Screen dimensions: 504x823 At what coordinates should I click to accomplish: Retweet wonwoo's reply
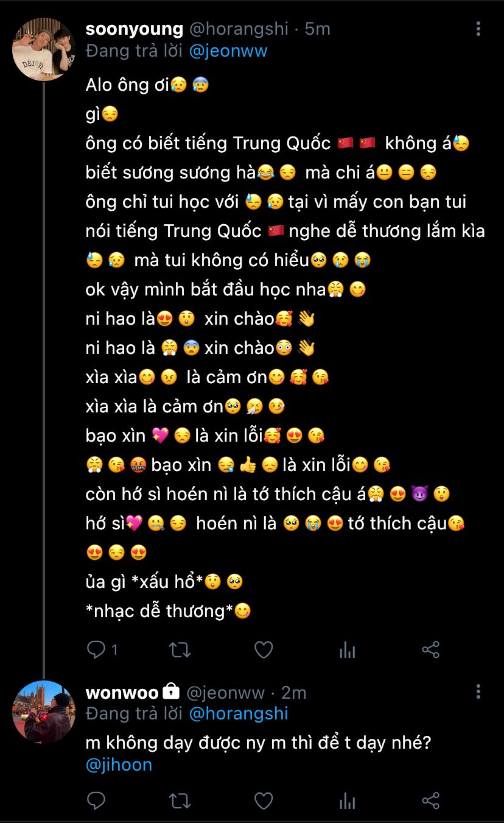click(180, 800)
